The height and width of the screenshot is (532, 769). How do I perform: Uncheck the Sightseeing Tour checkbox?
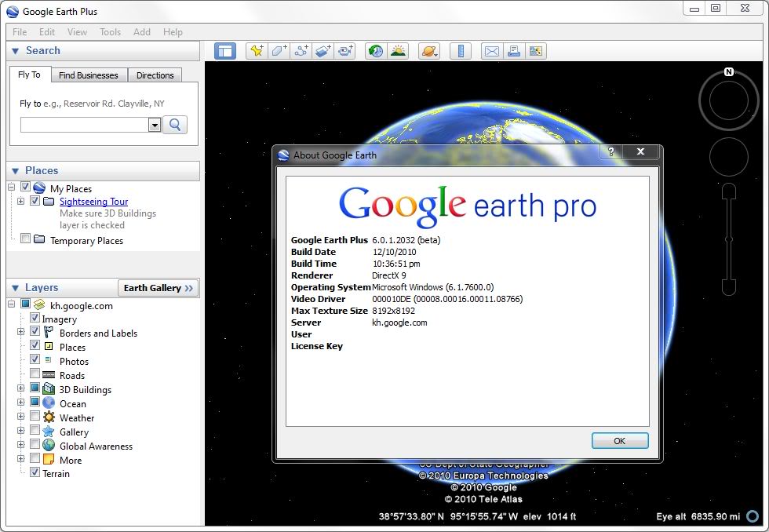click(x=35, y=201)
